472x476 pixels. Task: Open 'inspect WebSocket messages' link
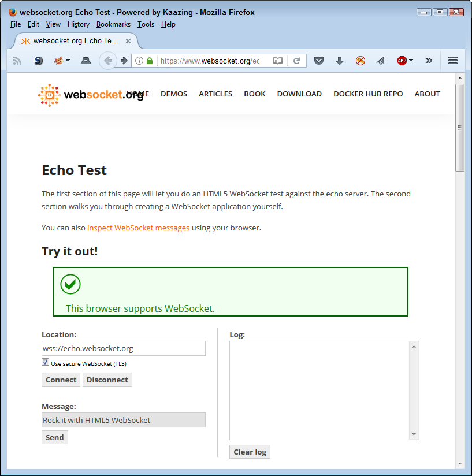tap(139, 228)
